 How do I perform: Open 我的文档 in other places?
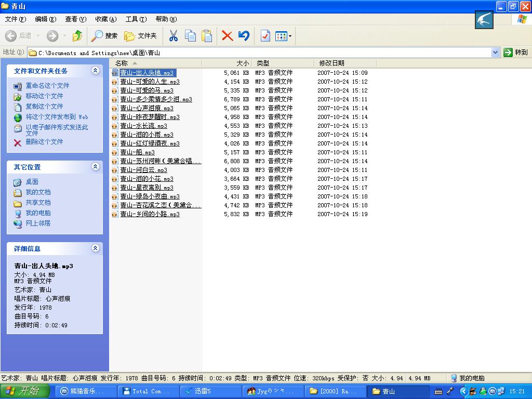coord(38,192)
